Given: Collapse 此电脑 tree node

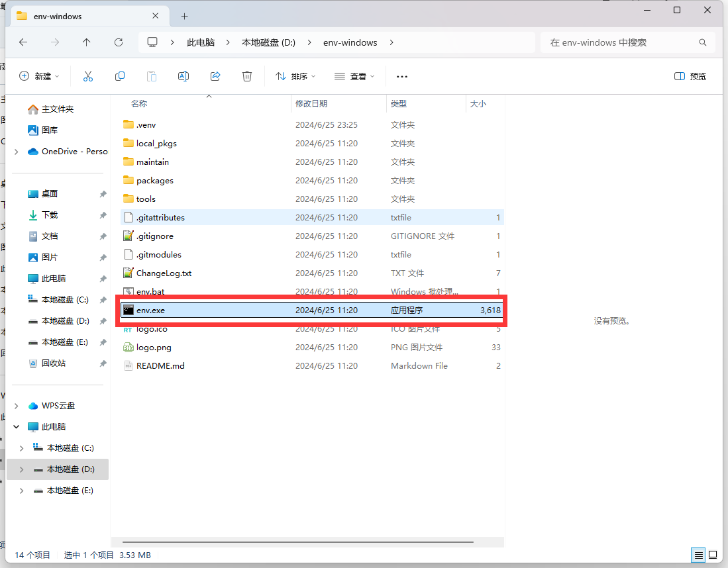Looking at the screenshot, I should [x=17, y=427].
